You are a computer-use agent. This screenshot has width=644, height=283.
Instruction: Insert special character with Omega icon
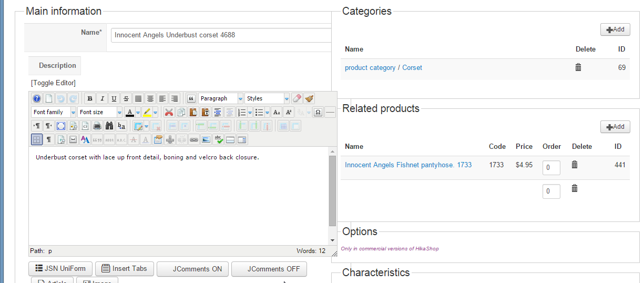point(318,112)
